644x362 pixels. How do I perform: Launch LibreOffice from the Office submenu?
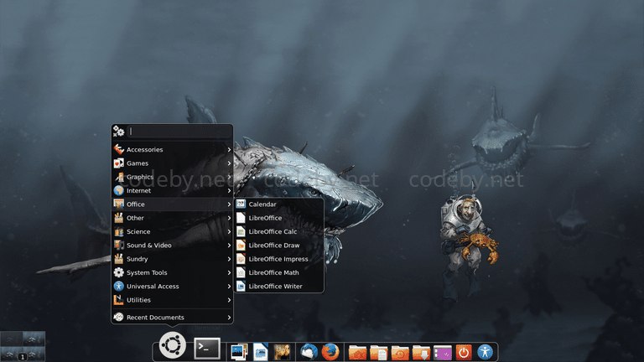coord(279,218)
